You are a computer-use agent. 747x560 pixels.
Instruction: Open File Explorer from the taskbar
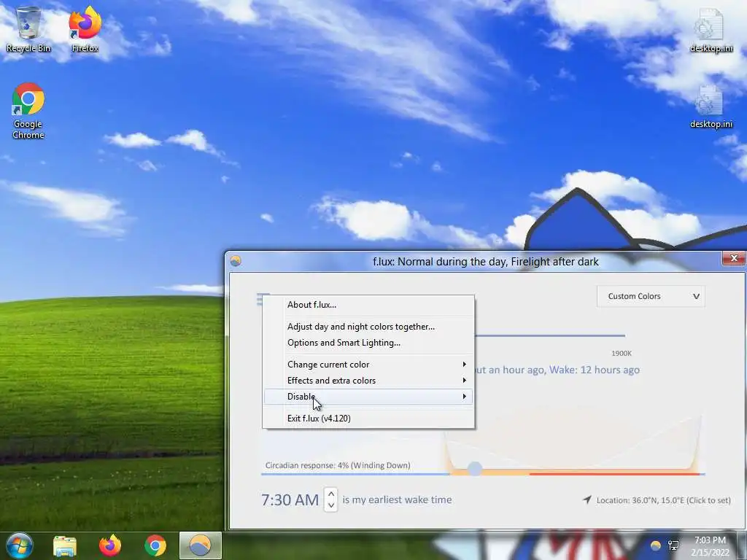point(65,545)
